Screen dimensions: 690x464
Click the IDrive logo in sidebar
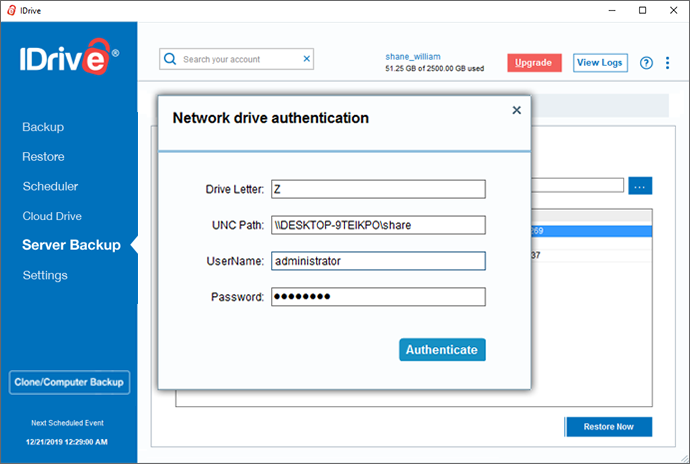pos(69,57)
